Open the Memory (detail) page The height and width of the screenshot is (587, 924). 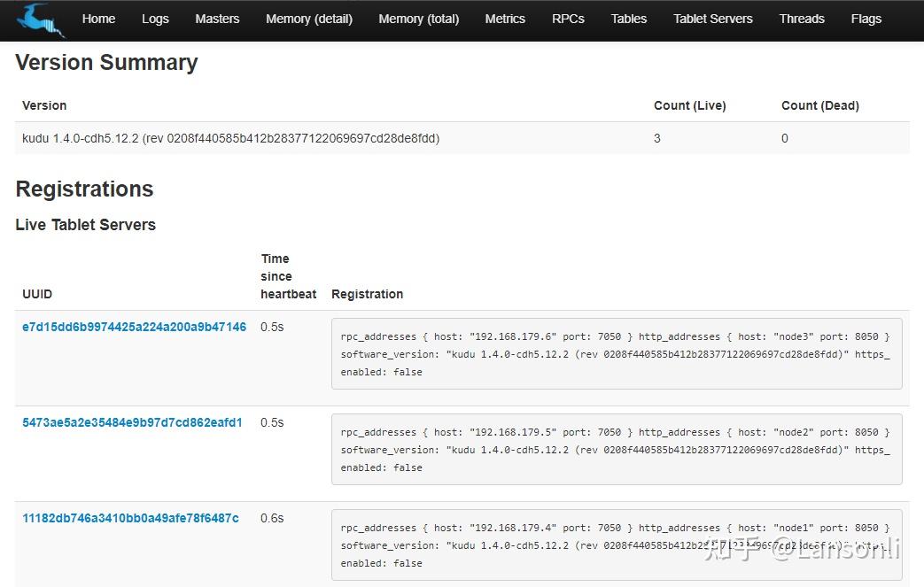coord(309,19)
